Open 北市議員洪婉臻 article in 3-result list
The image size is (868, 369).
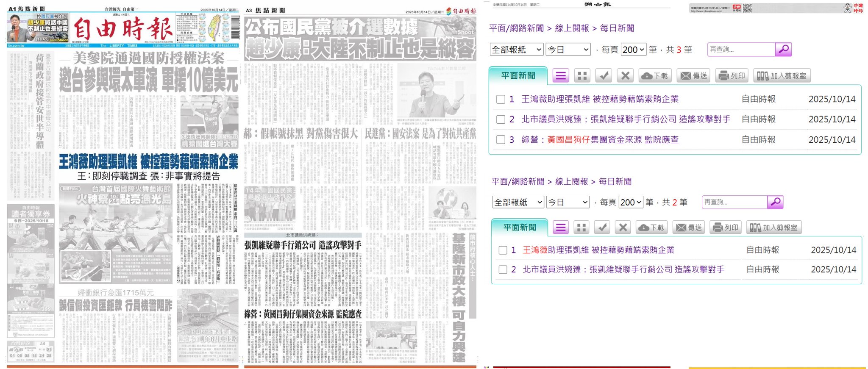pos(626,119)
